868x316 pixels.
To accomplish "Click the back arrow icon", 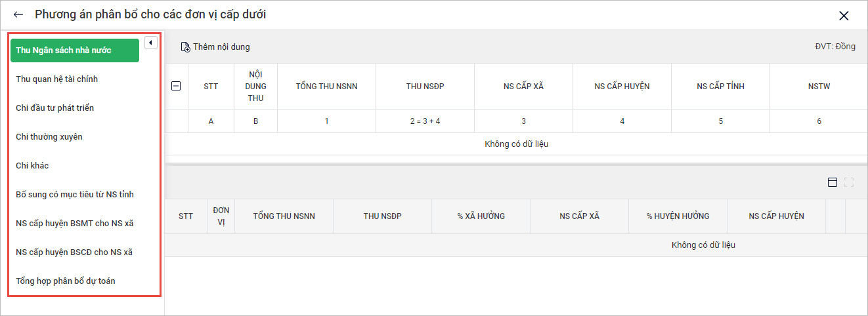I will click(18, 14).
